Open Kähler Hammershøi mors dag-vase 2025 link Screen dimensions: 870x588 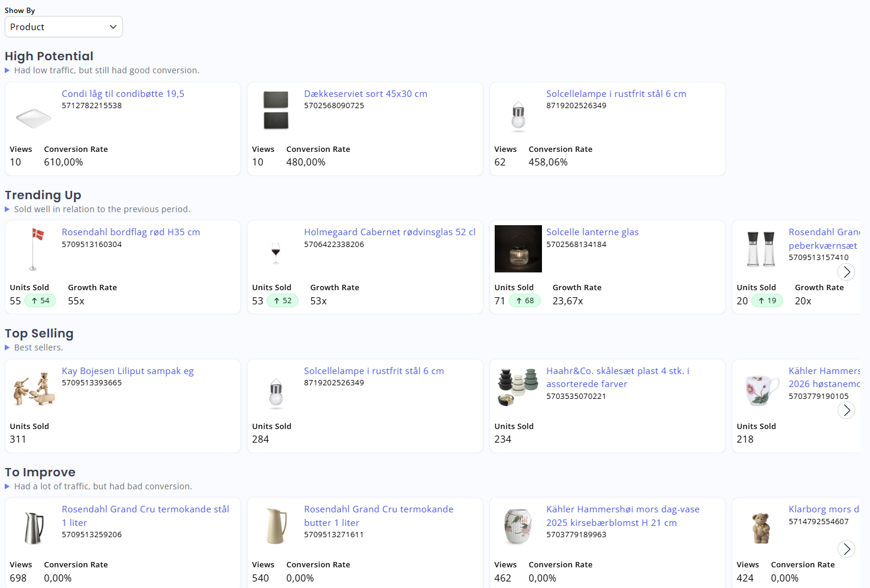[x=622, y=516]
